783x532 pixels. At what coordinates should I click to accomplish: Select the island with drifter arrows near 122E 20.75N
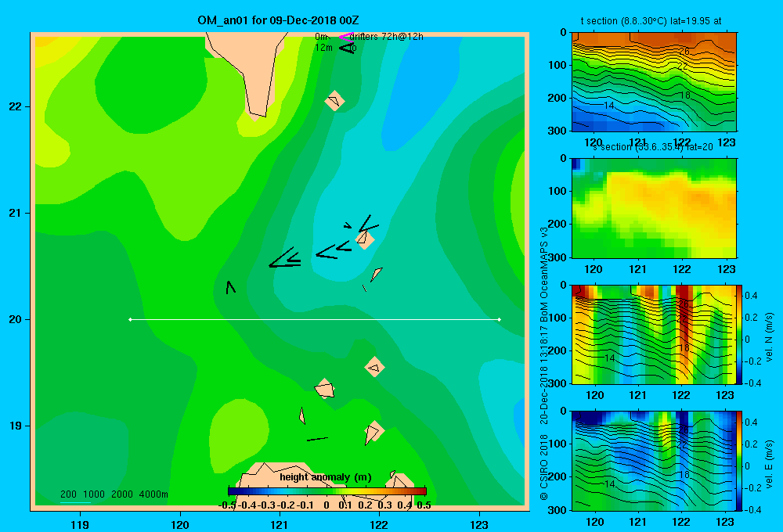[x=365, y=239]
